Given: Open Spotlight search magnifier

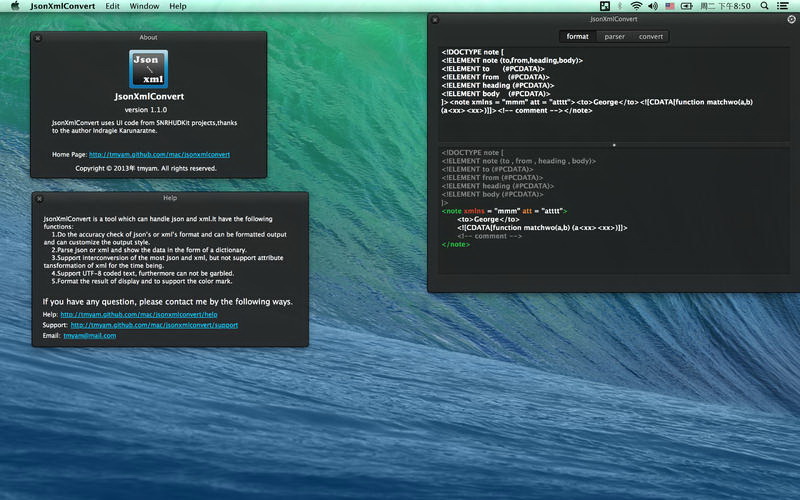Looking at the screenshot, I should tap(767, 6).
